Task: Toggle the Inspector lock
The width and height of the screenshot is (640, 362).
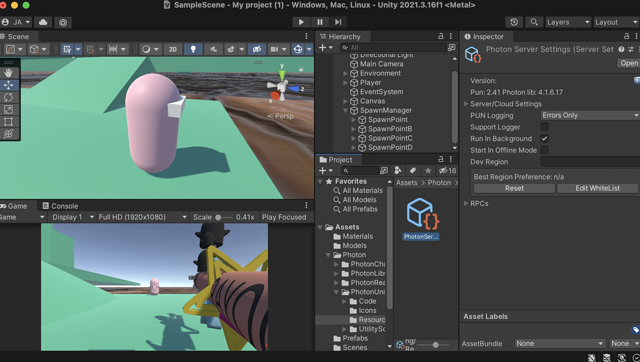Action: coord(627,36)
